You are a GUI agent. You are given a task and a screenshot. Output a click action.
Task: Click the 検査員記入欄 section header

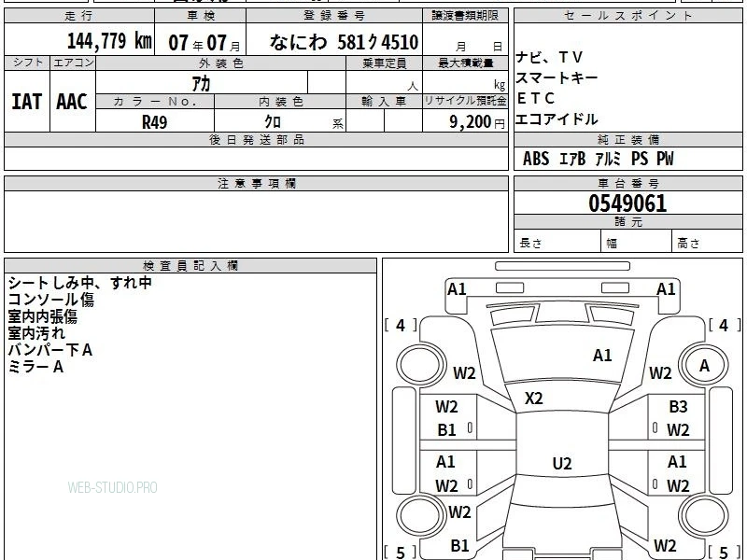tap(190, 266)
